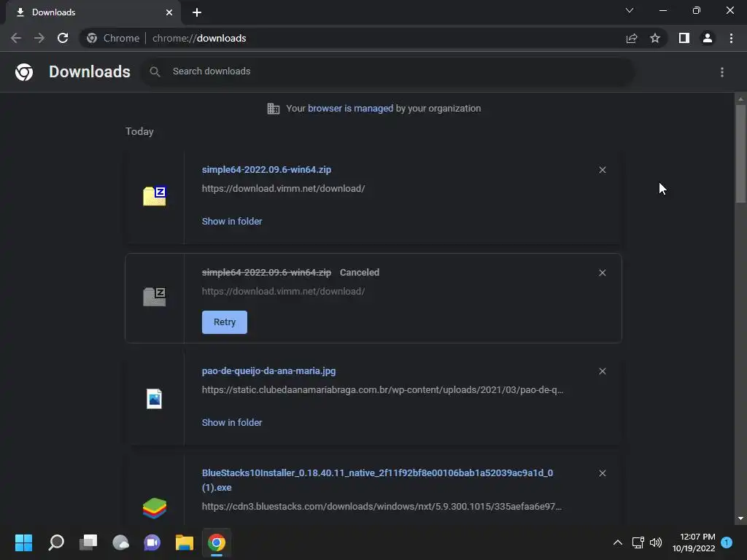Click the scrollbar up arrow

tap(740, 98)
